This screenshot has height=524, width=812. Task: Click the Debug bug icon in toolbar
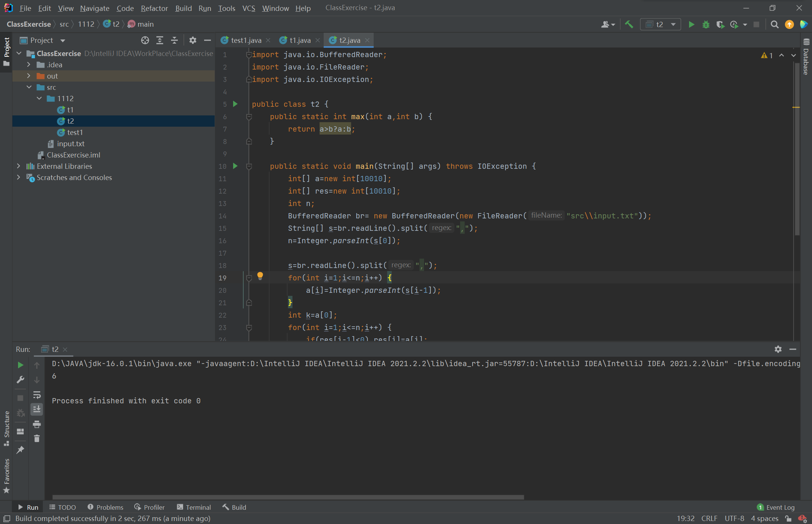pyautogui.click(x=706, y=24)
